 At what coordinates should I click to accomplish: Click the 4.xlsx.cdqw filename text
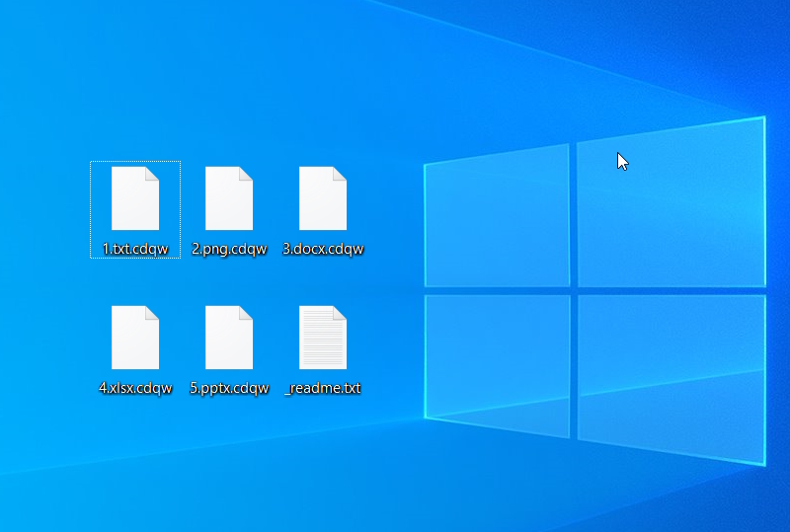click(x=135, y=388)
